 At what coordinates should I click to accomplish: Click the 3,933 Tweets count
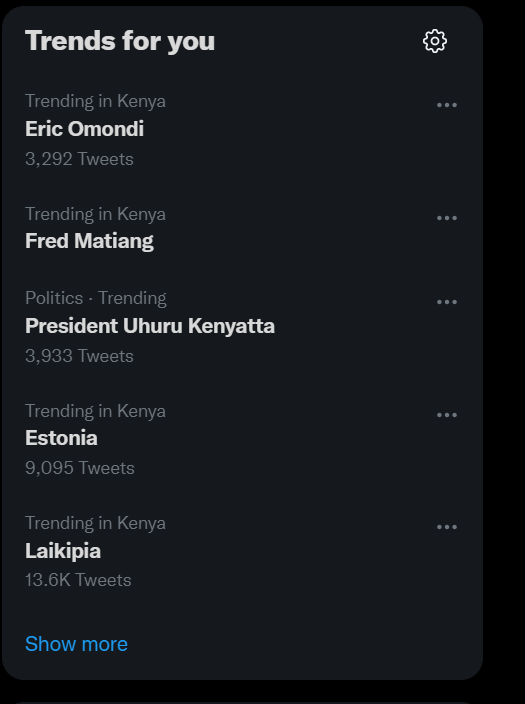(79, 356)
